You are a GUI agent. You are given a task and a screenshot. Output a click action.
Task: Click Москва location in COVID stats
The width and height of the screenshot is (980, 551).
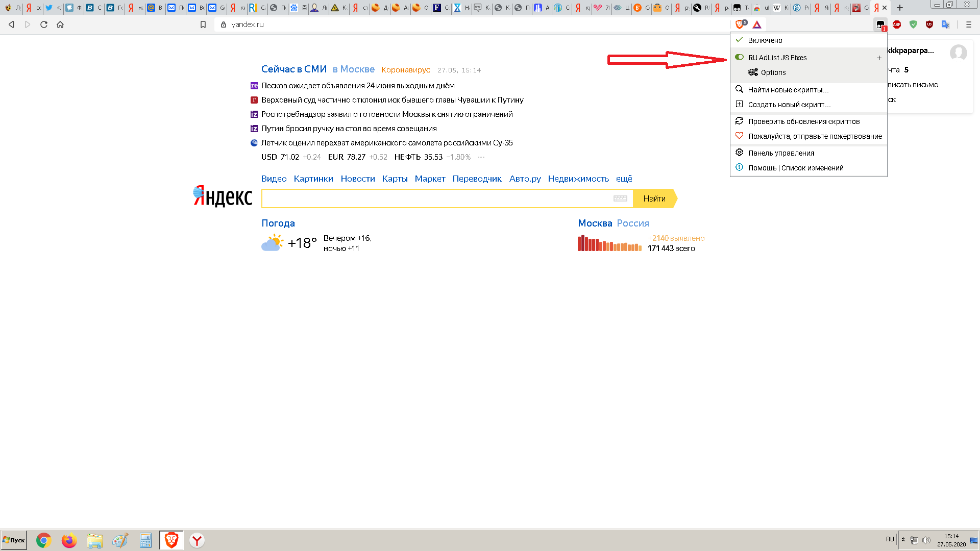point(594,222)
